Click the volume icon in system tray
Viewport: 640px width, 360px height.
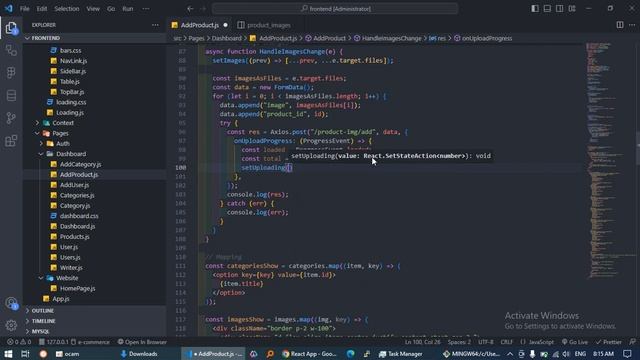tap(566, 354)
